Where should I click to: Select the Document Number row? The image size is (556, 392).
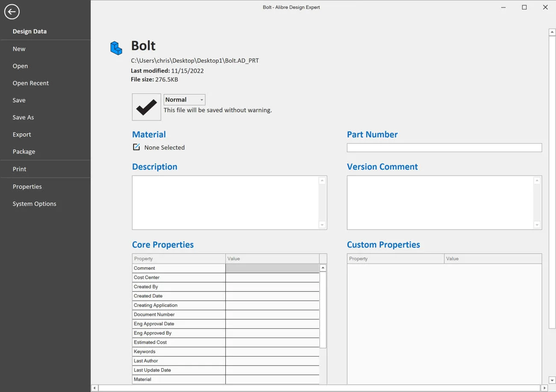click(x=225, y=314)
